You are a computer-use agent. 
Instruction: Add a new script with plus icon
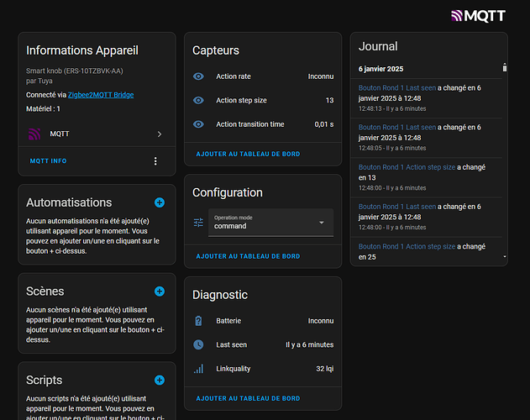pyautogui.click(x=160, y=381)
